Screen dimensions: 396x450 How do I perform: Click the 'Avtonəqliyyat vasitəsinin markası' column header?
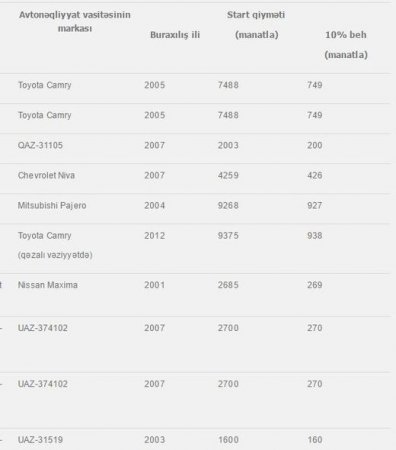pos(75,22)
